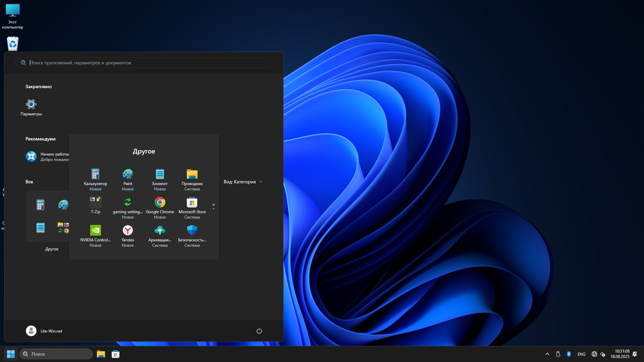Open NVIDIA Control Panel
Screen dimensions: 644x362
click(95, 231)
